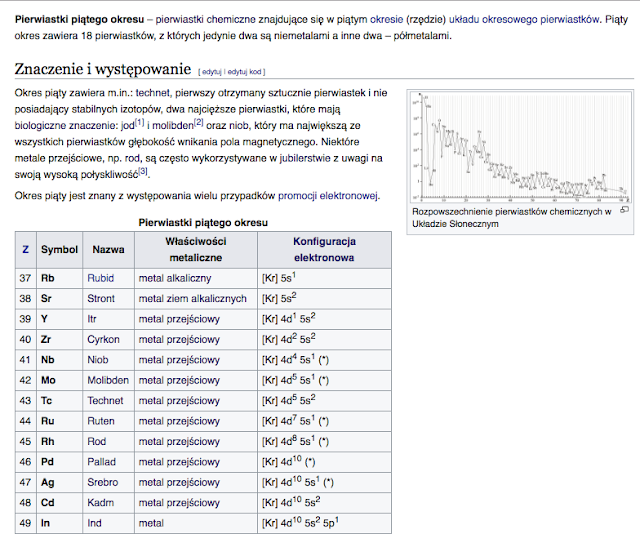
Task: Click 'metal ziem alkalicznych' cell
Action: pos(196,298)
